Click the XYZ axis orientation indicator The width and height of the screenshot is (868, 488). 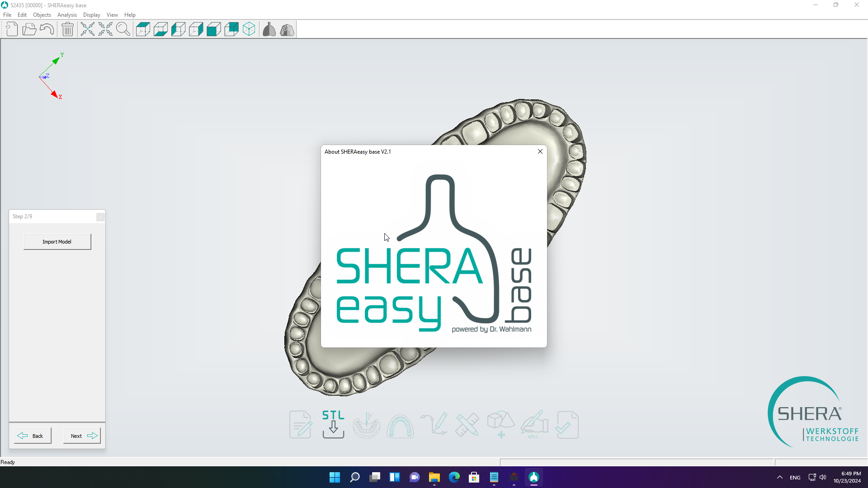(51, 76)
